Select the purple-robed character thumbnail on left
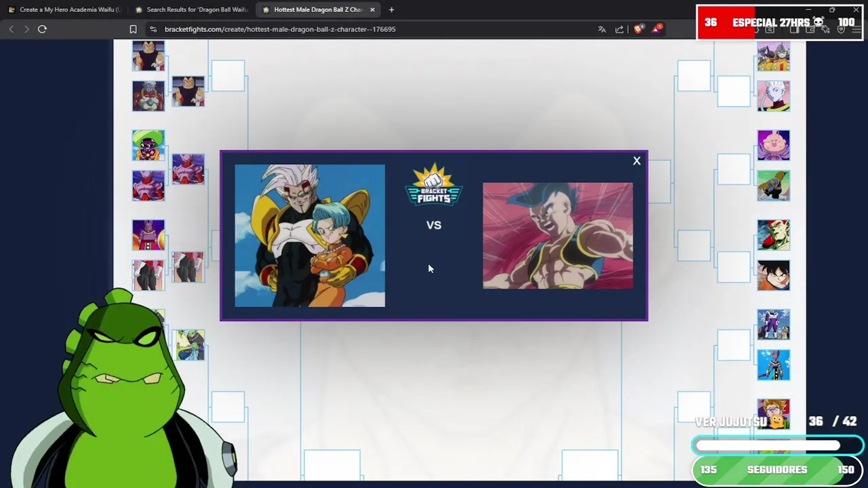 tap(149, 235)
